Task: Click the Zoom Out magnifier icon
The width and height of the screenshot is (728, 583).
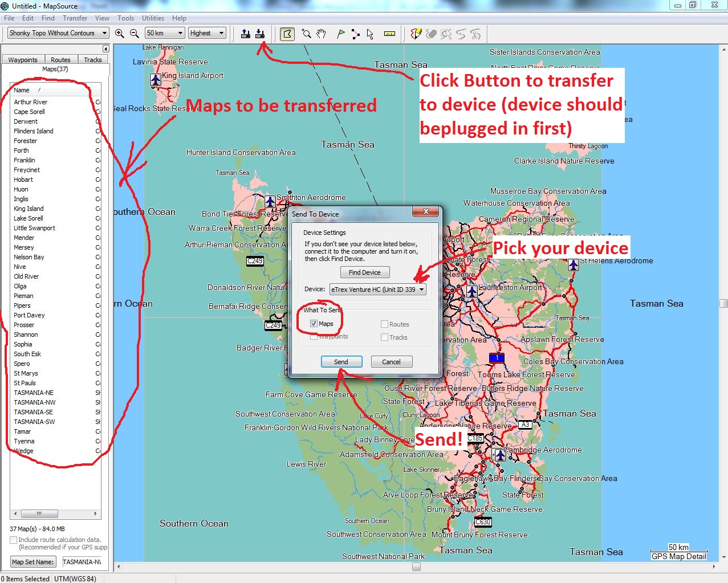Action: [135, 34]
